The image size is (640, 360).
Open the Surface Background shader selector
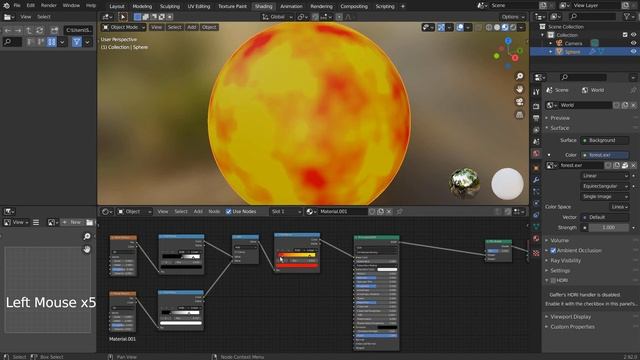point(605,140)
